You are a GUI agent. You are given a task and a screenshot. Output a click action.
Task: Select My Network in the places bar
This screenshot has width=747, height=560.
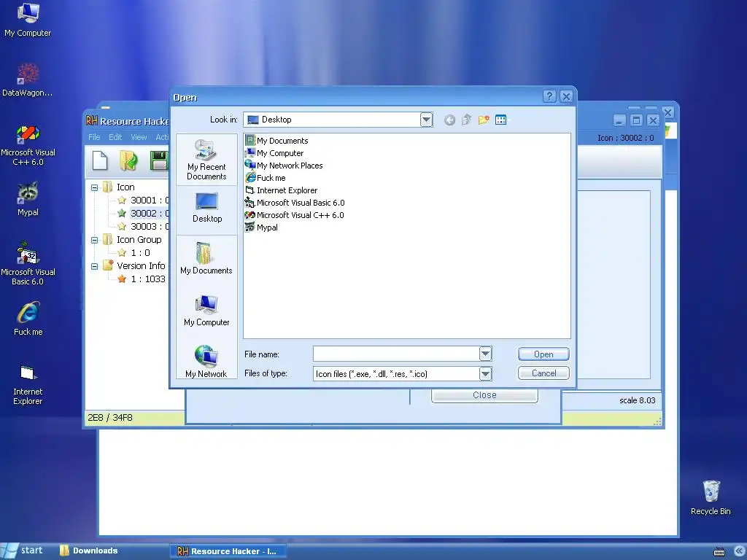[206, 361]
